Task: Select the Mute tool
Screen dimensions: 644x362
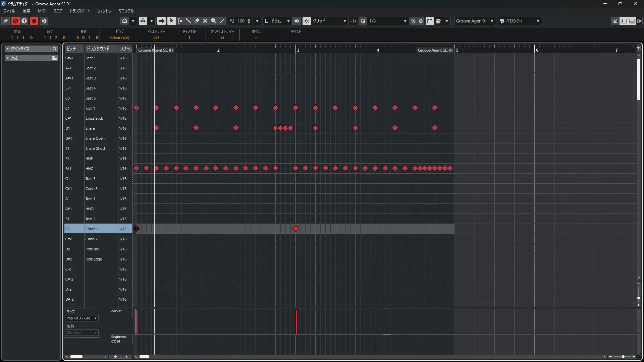Action: click(205, 21)
